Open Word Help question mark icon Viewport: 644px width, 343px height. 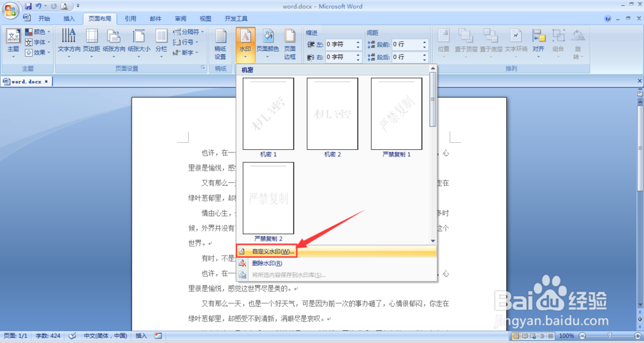pos(608,19)
